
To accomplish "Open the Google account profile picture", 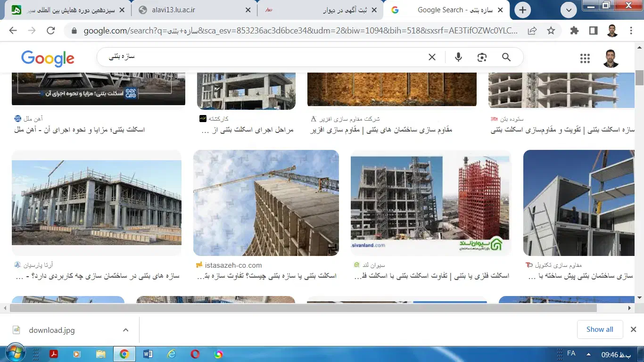I will (611, 58).
